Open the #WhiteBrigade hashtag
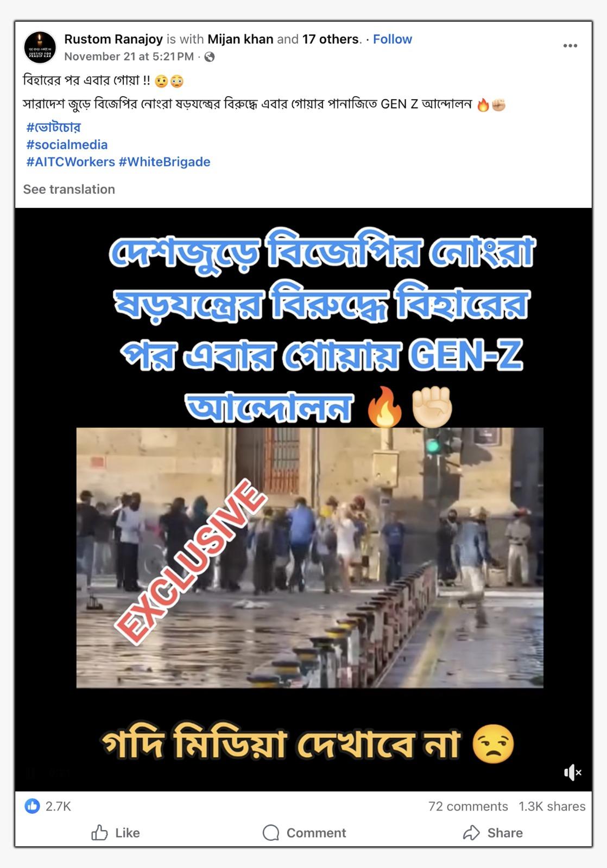This screenshot has height=868, width=607. pos(165,162)
